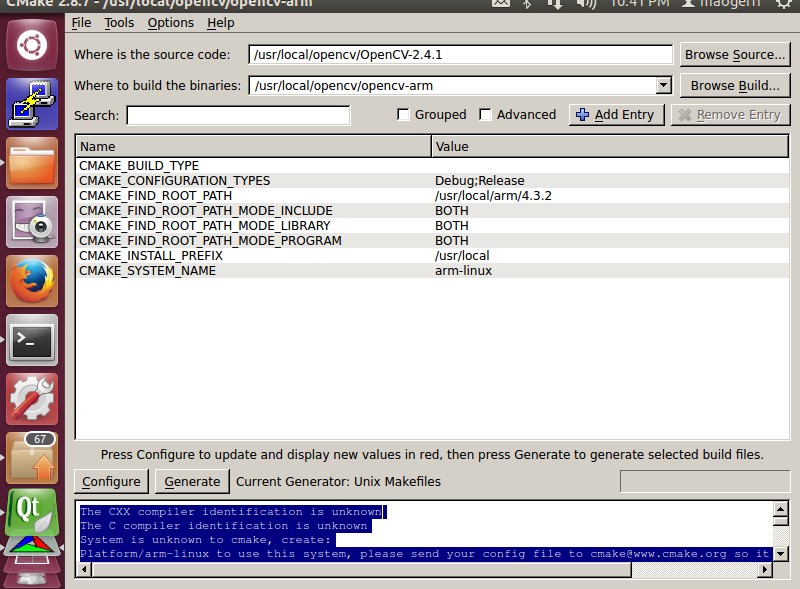800x589 pixels.
Task: Open System Settings gear-and-wrench icon
Action: pyautogui.click(x=32, y=399)
